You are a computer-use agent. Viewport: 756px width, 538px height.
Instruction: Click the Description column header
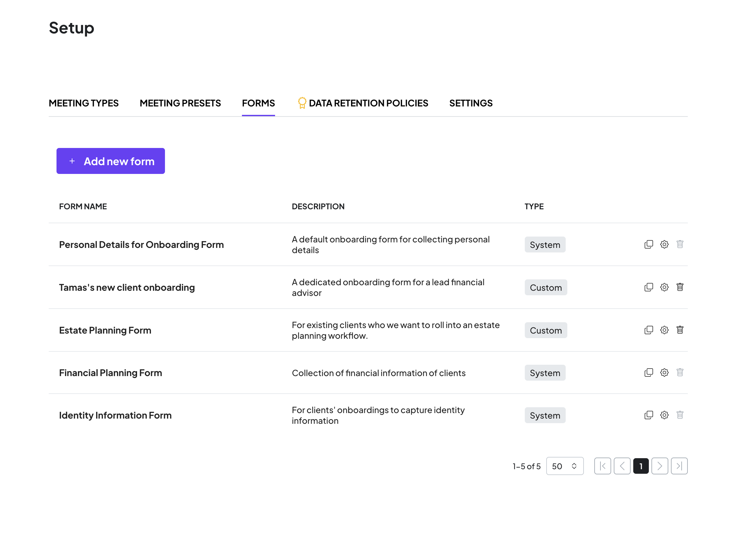pyautogui.click(x=318, y=206)
